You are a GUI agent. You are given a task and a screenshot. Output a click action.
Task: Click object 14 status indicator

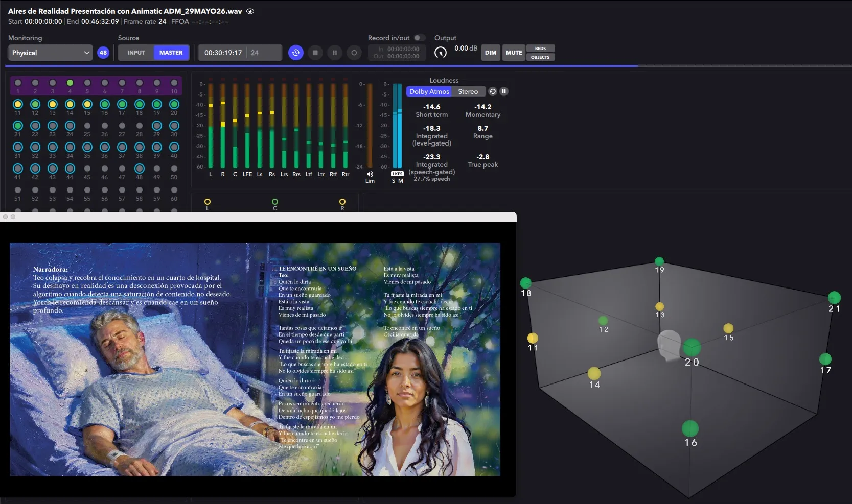[x=70, y=104]
